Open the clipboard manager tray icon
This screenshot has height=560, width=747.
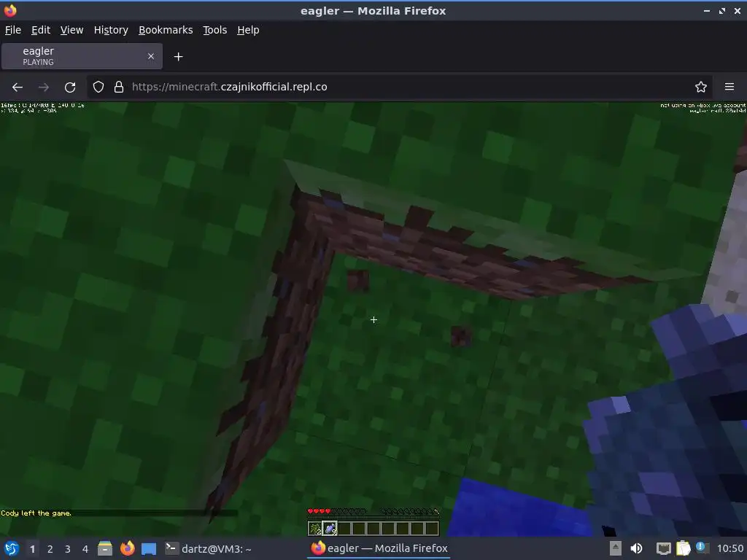[683, 548]
